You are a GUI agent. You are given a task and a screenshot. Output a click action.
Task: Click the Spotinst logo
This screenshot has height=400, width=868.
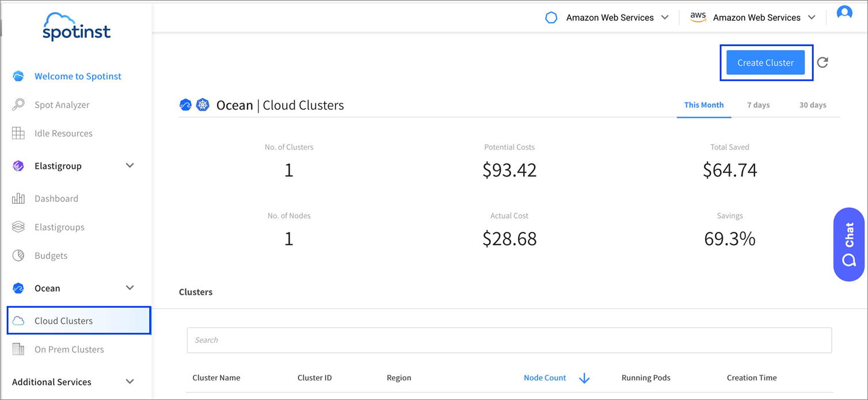pos(77,27)
